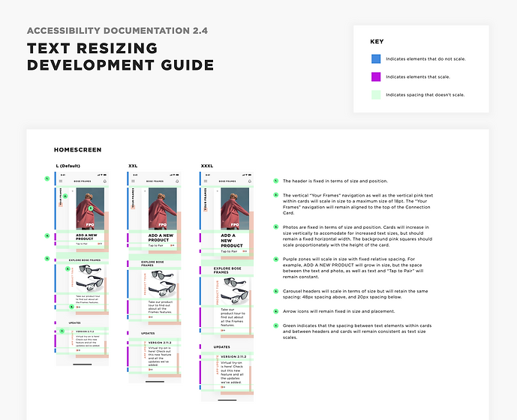
Task: Tap the hamburger menu in the XXL mockup
Action: pos(134,181)
